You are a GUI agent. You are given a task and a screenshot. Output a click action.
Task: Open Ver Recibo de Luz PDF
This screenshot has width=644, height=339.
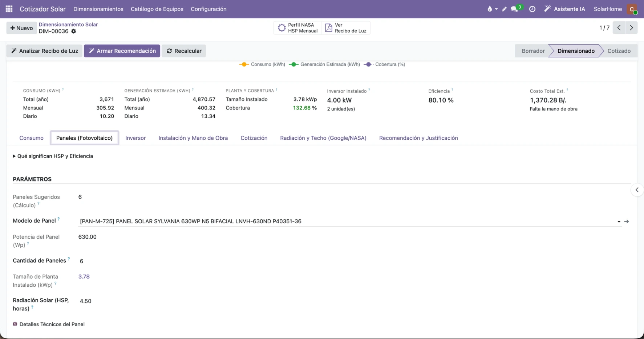(x=346, y=28)
